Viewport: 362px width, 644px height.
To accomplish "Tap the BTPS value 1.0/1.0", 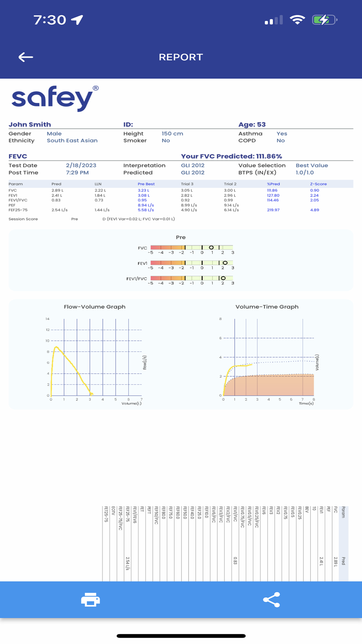I will coord(305,172).
